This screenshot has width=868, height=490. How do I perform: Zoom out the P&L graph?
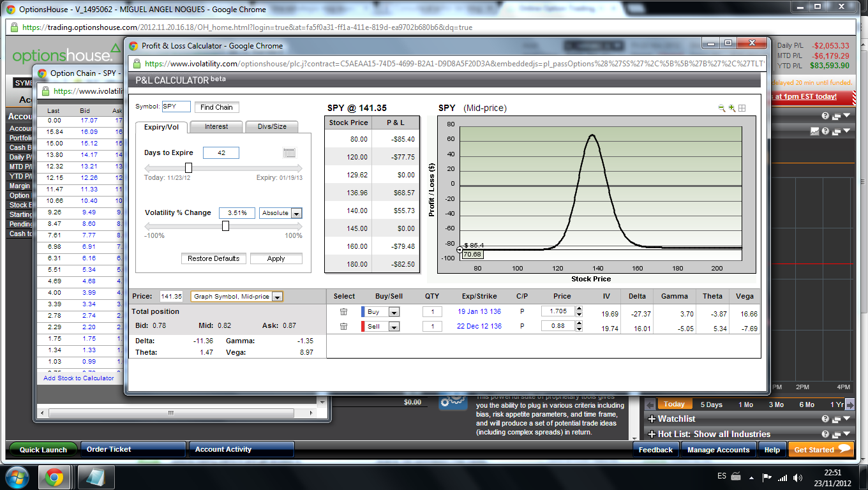tap(722, 108)
